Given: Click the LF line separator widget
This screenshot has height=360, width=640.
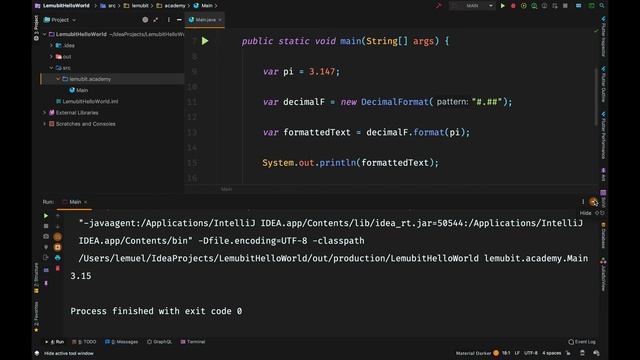Looking at the screenshot, I should click(x=517, y=353).
